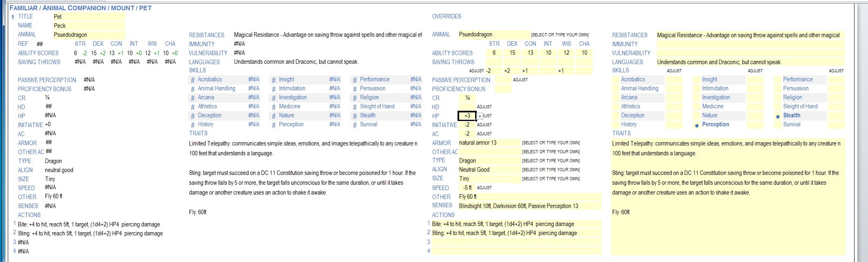Screen dimensions: 868x262
Task: Click the # marker beside Medicine skill
Action: 273,107
